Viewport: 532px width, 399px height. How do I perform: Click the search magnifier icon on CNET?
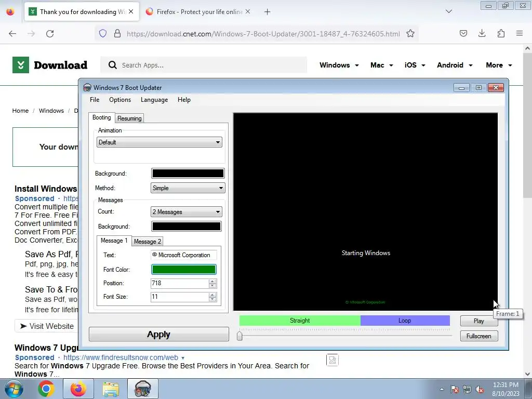coord(113,65)
